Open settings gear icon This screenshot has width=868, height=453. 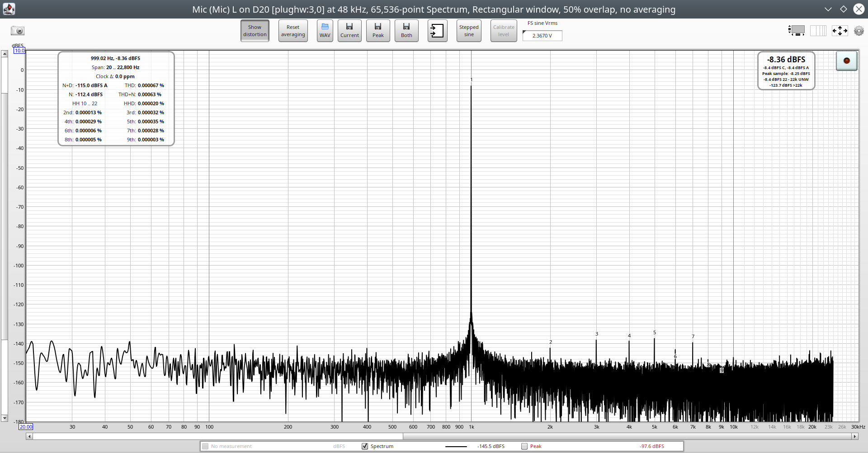click(x=859, y=31)
